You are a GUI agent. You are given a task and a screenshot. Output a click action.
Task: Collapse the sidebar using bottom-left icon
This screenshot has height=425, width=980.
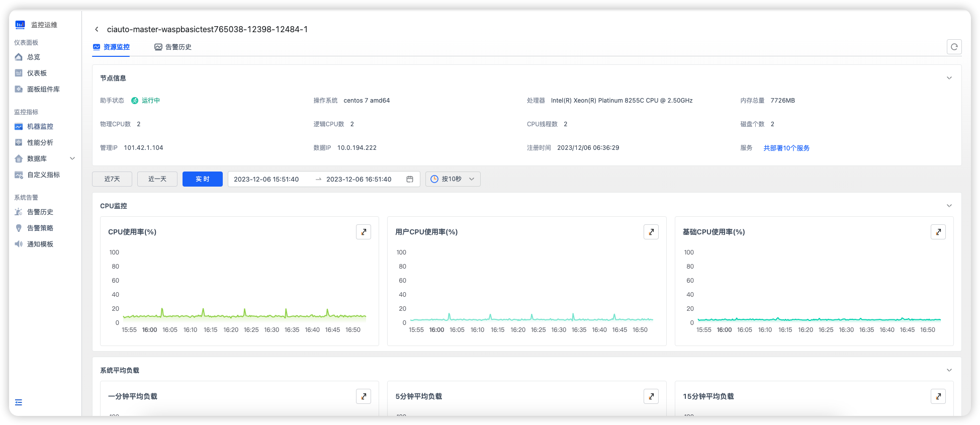point(19,402)
